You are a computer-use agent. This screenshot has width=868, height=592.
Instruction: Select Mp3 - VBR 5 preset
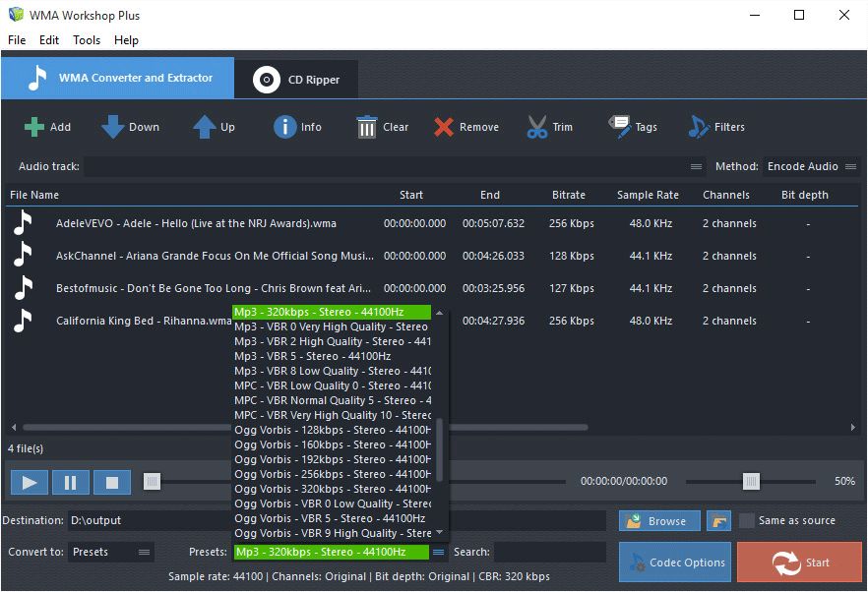[332, 356]
